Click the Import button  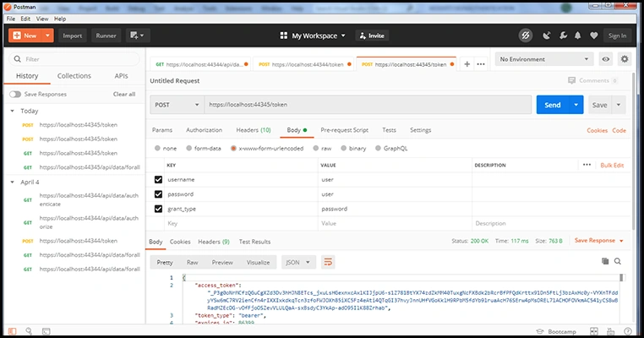pos(73,35)
